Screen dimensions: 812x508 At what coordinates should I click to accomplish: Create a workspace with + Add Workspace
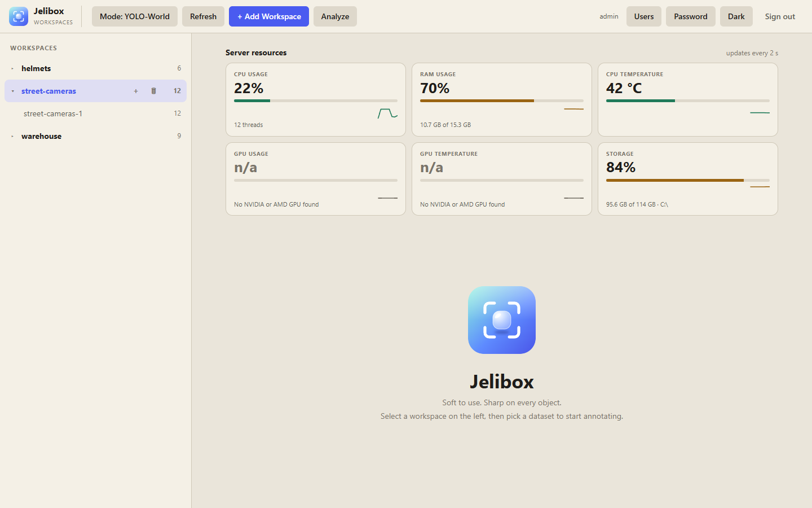tap(269, 16)
